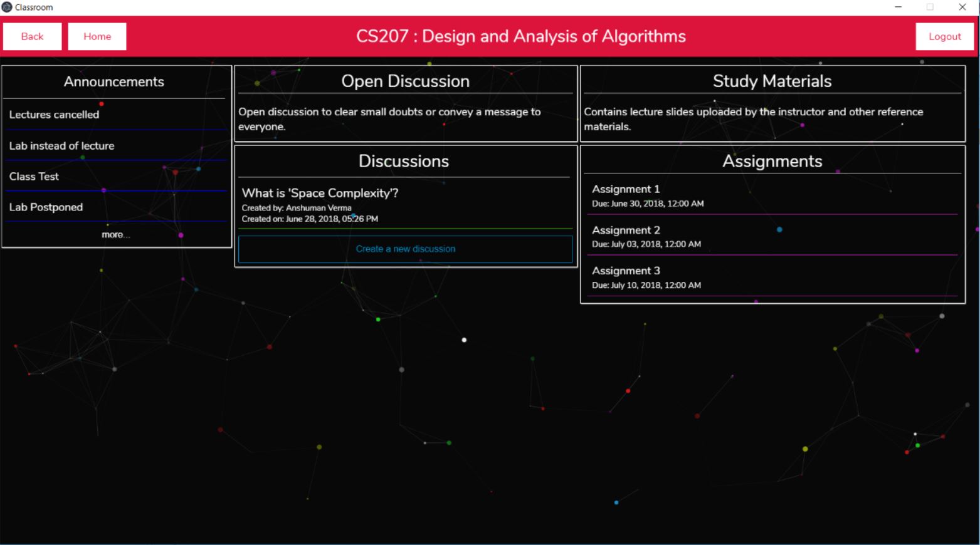Image resolution: width=980 pixels, height=545 pixels.
Task: Show more announcements via 'more...'
Action: coord(115,234)
